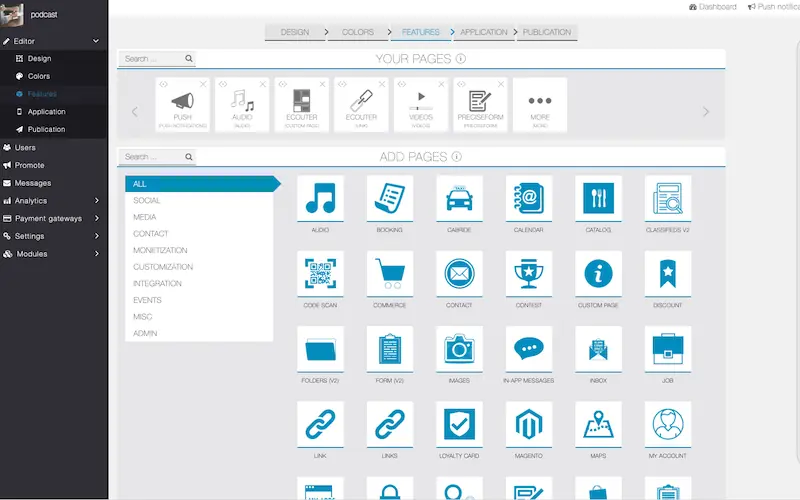Add the Code Scan feature

click(320, 274)
